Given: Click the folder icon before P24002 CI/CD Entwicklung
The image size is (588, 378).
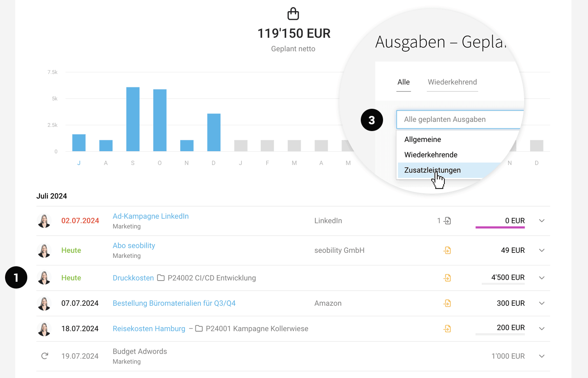Looking at the screenshot, I should [x=161, y=278].
